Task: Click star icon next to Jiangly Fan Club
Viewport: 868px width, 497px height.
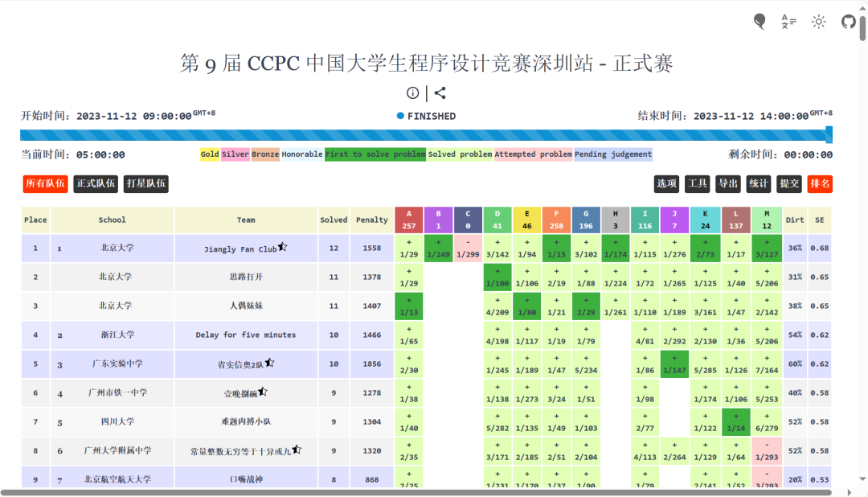Action: (282, 247)
